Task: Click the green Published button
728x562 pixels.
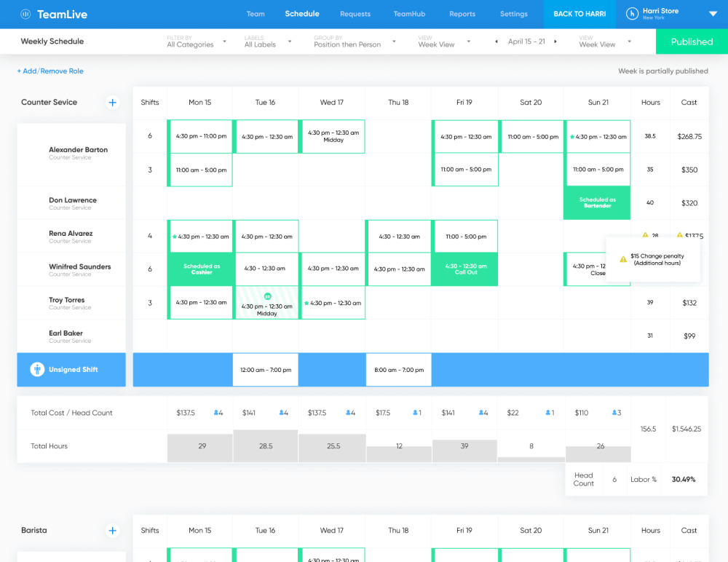Action: [690, 41]
